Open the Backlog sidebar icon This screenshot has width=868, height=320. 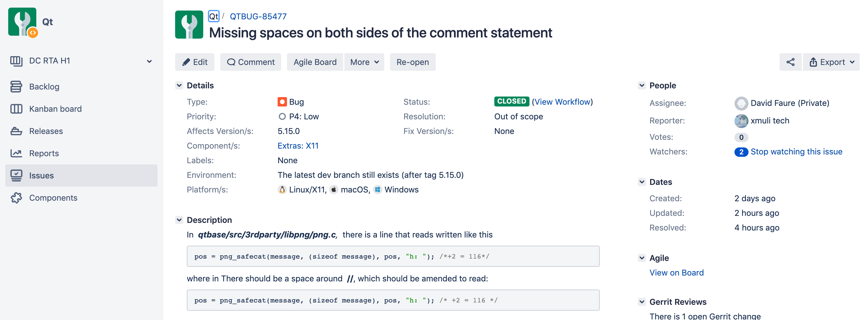click(16, 87)
